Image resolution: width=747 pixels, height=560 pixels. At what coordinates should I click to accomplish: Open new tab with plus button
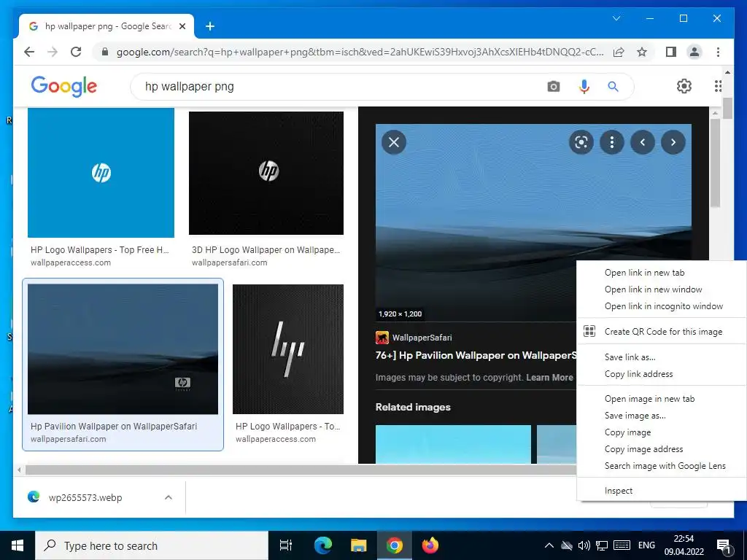click(x=209, y=26)
